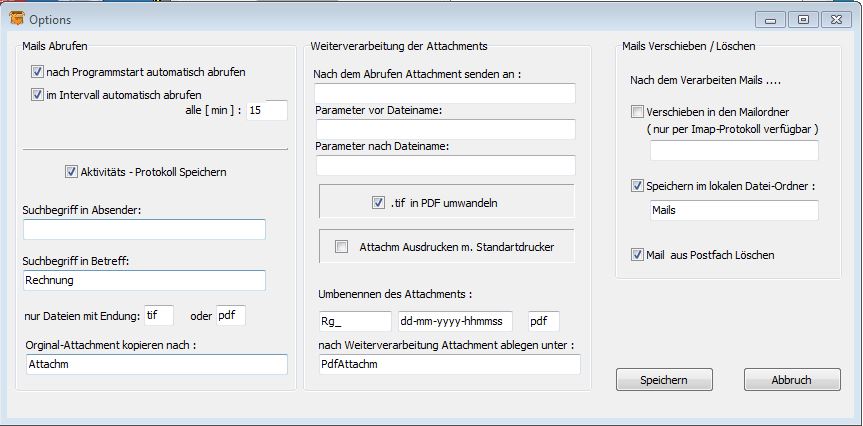
Task: Click the Options window title icon
Action: (16, 19)
